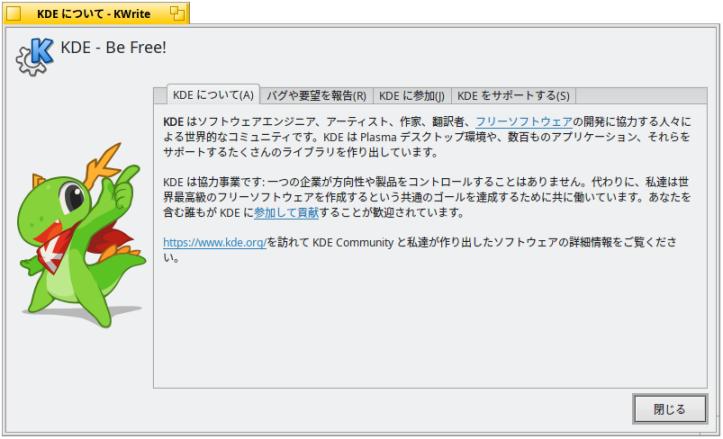Open the バグや要望を報告 tab
The image size is (723, 439).
click(x=316, y=95)
